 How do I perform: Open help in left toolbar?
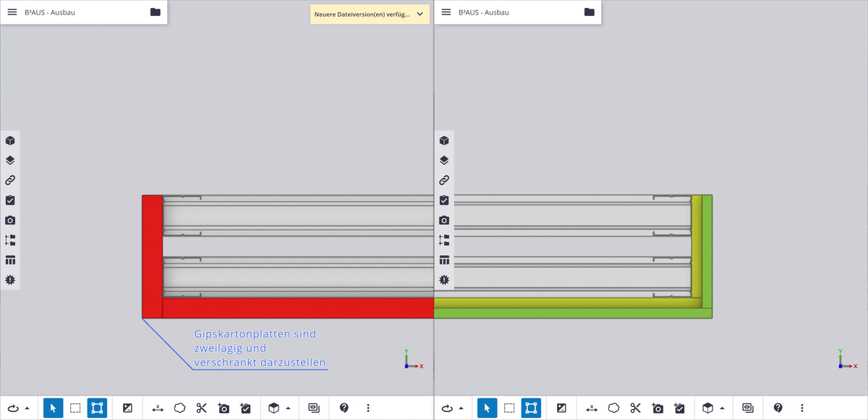pos(344,408)
